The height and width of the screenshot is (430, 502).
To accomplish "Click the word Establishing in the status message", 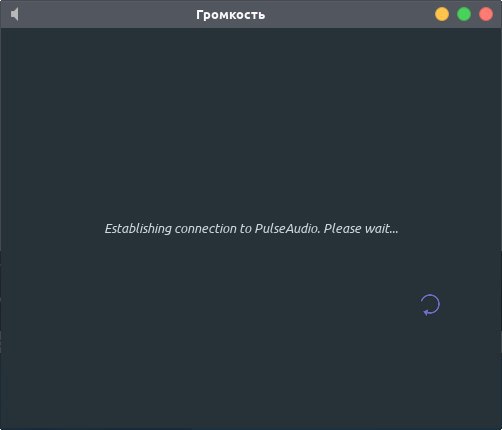I will (138, 229).
